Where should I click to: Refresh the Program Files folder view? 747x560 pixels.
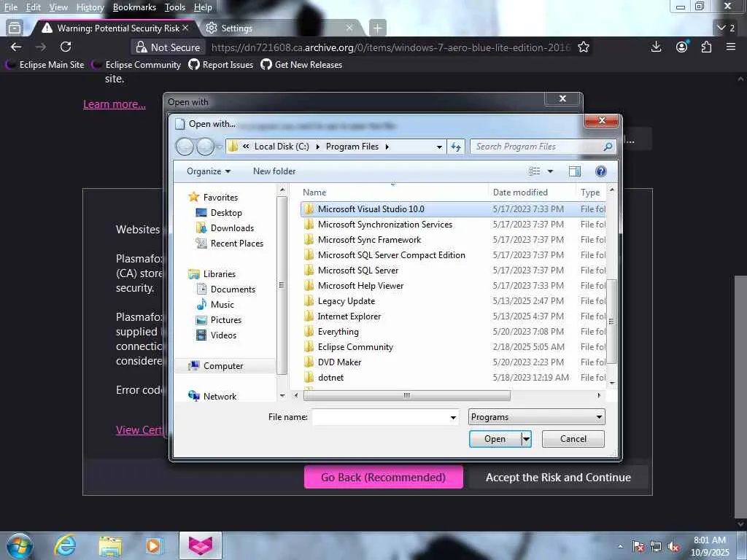pyautogui.click(x=456, y=147)
